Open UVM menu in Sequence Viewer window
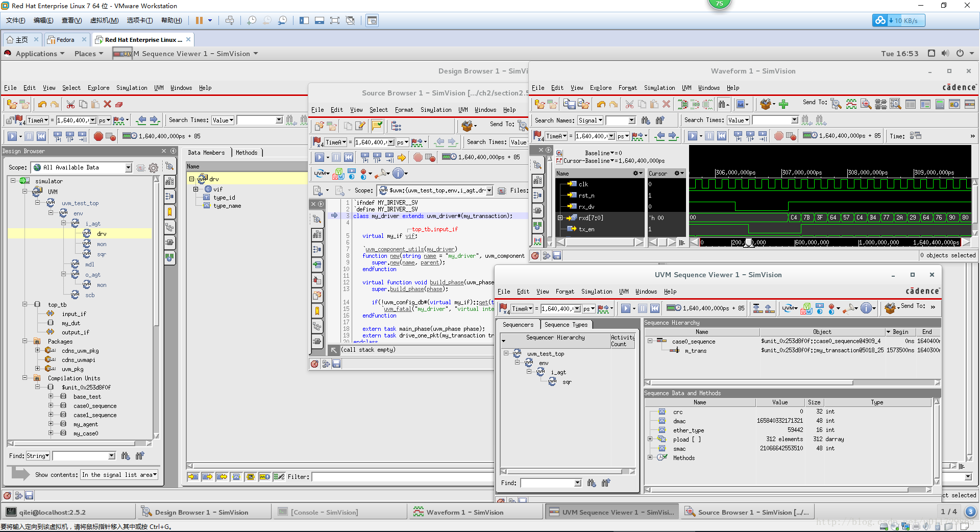Image resolution: width=980 pixels, height=532 pixels. coord(624,292)
